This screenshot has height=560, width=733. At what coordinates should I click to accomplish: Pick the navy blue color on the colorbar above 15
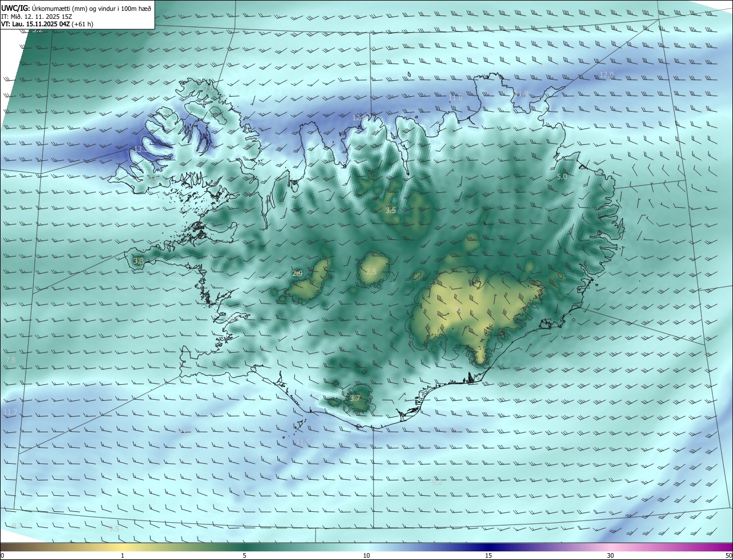point(488,547)
